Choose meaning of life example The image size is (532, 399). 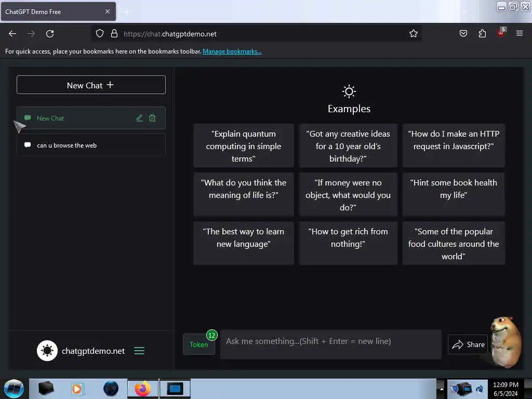click(x=244, y=194)
